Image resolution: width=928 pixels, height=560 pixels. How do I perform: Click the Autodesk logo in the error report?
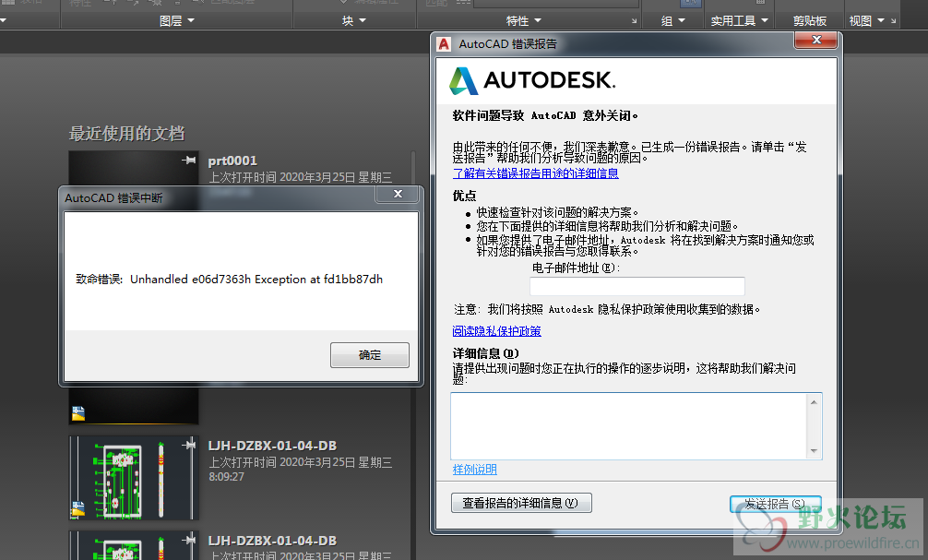point(532,80)
